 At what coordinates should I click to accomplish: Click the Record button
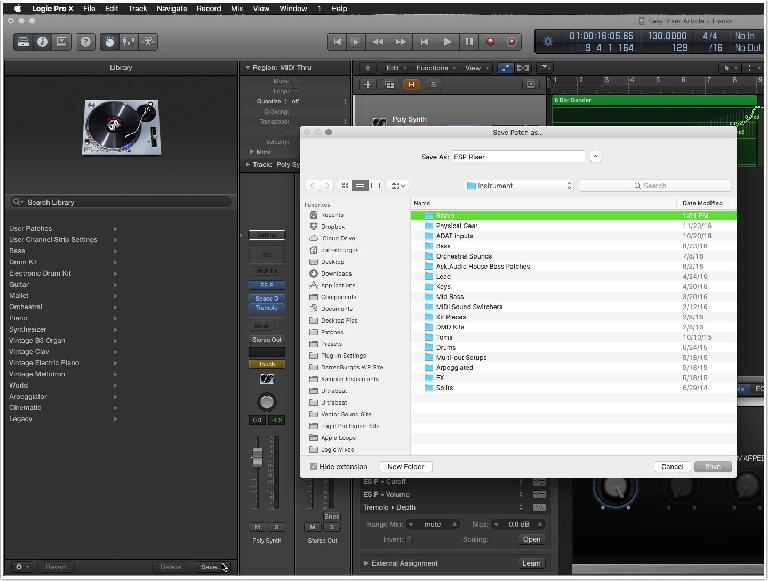point(490,42)
